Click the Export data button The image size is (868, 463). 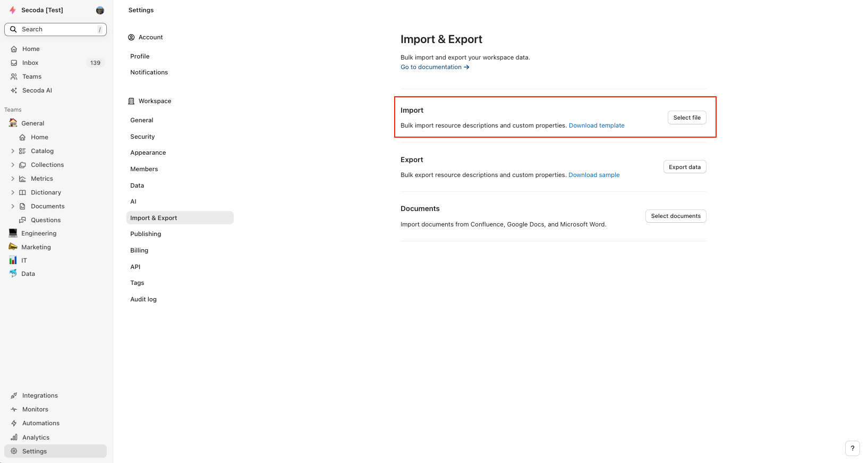click(684, 167)
